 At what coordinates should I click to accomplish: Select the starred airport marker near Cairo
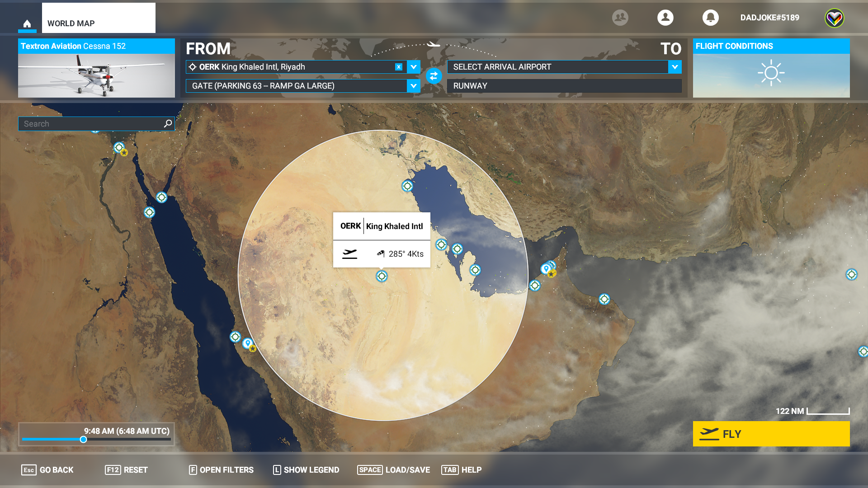[x=120, y=149]
